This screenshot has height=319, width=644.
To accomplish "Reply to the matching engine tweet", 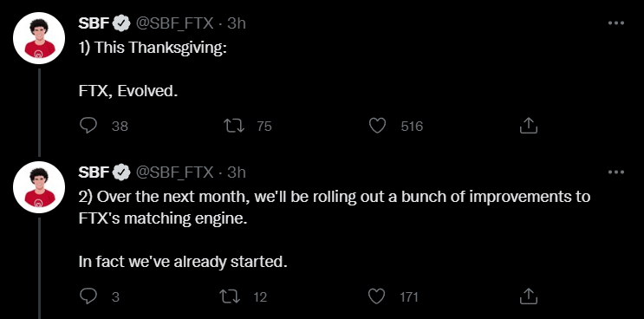I will pos(88,296).
